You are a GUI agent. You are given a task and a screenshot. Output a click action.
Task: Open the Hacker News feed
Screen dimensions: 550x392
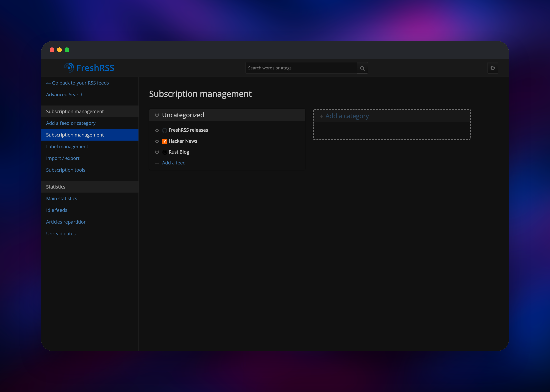(x=183, y=141)
